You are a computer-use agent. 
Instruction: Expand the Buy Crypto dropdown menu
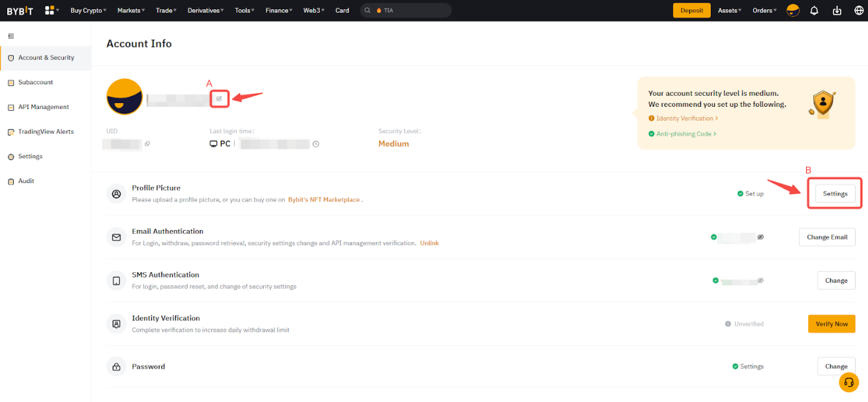coord(89,10)
